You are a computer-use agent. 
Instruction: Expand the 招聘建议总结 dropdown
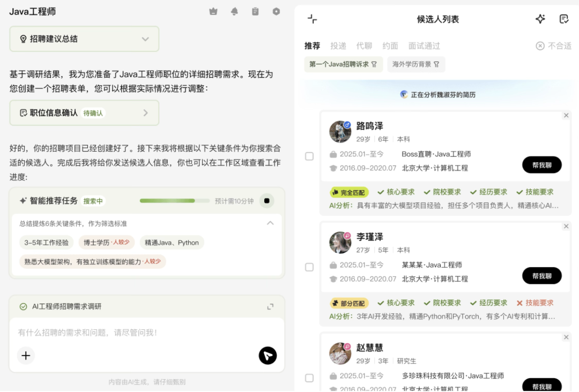tap(145, 39)
